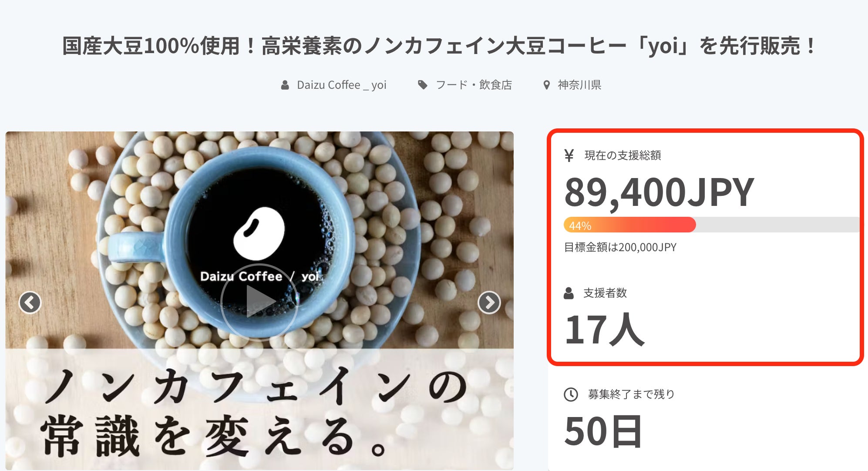The height and width of the screenshot is (471, 868).
Task: Go to the previous slide image
Action: point(30,303)
